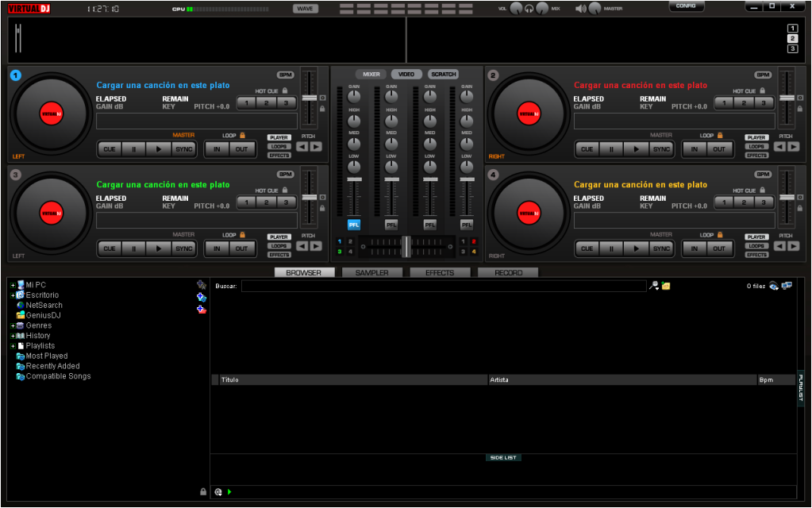This screenshot has height=508, width=812.
Task: Switch to the SAMPLER tab
Action: 371,272
